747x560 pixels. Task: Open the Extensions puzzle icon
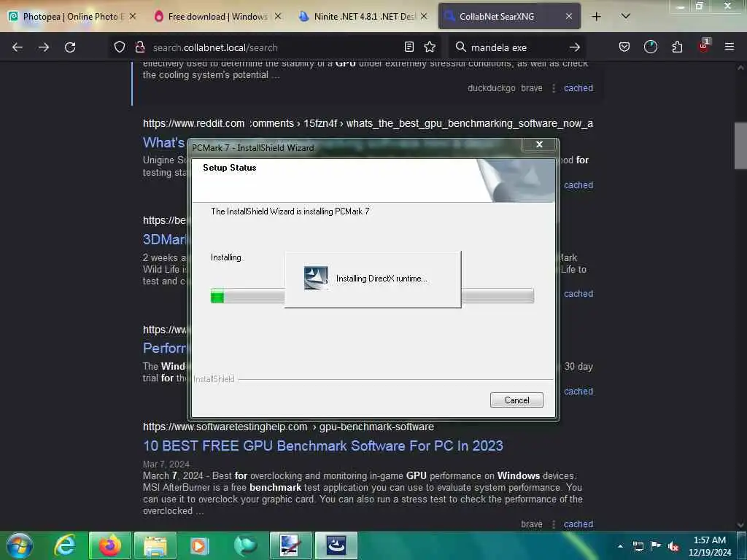(x=677, y=47)
